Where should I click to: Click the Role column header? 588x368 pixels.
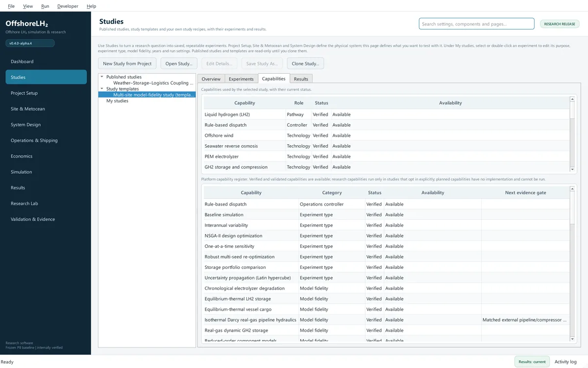(x=298, y=103)
